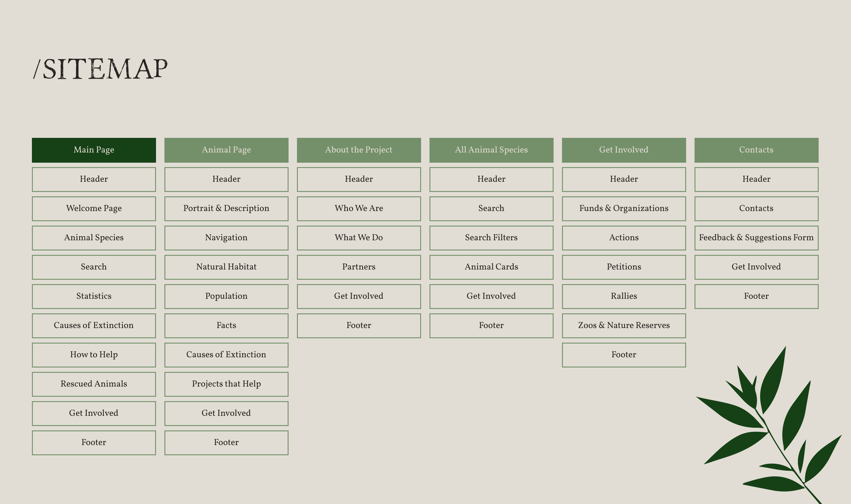Select the All Animal Species header

click(491, 150)
